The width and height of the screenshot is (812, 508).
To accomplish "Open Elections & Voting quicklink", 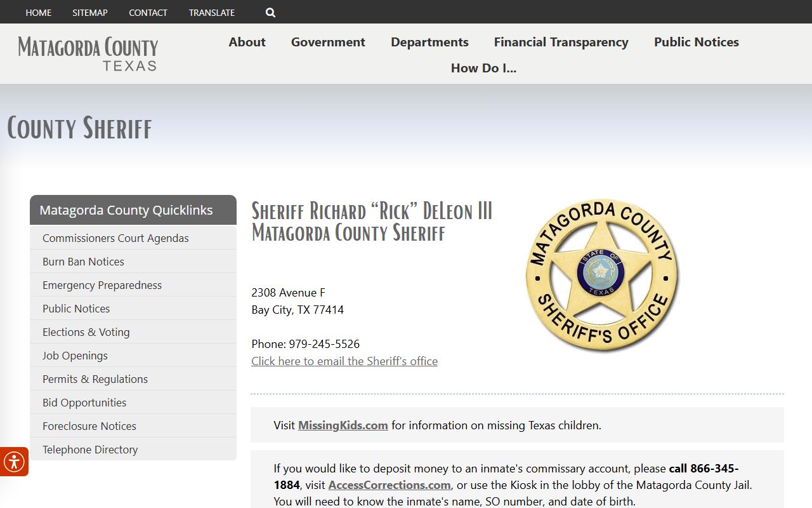I will point(133,332).
